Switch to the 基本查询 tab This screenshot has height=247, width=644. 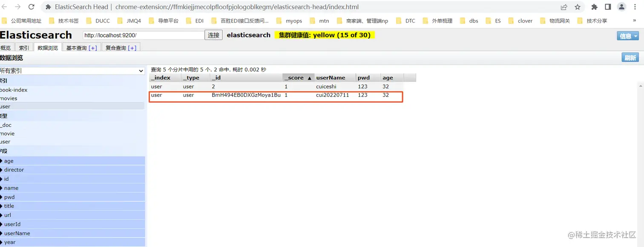point(76,48)
